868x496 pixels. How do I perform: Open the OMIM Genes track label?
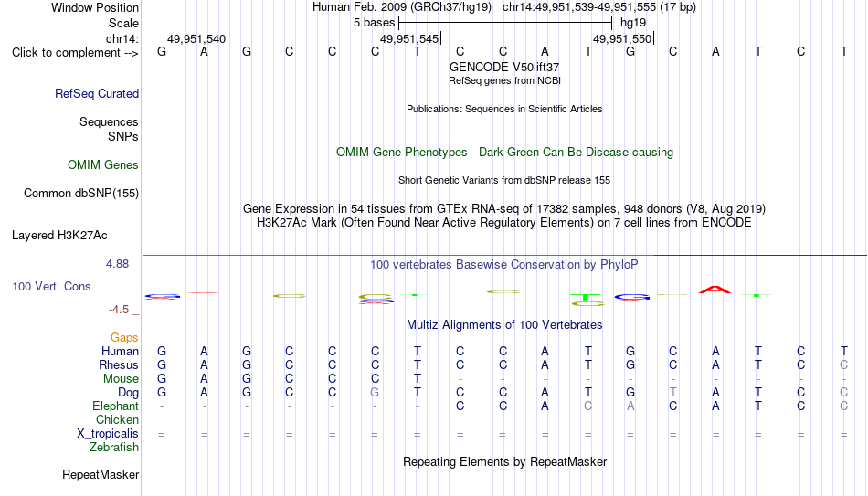pyautogui.click(x=102, y=165)
